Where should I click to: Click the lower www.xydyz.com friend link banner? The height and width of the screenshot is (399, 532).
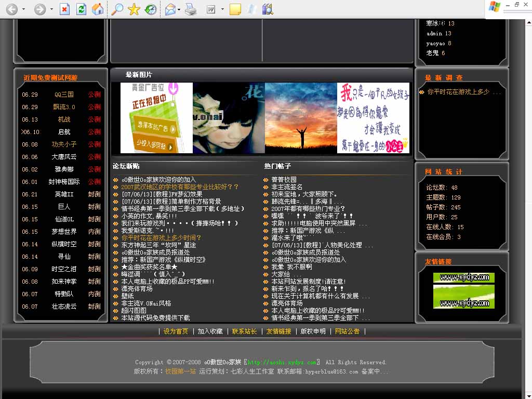(x=464, y=297)
